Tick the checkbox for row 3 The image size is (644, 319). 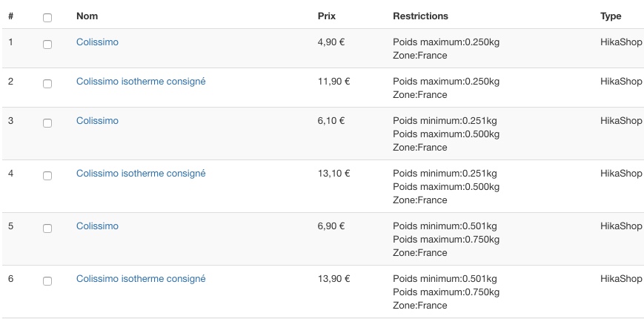(x=47, y=124)
